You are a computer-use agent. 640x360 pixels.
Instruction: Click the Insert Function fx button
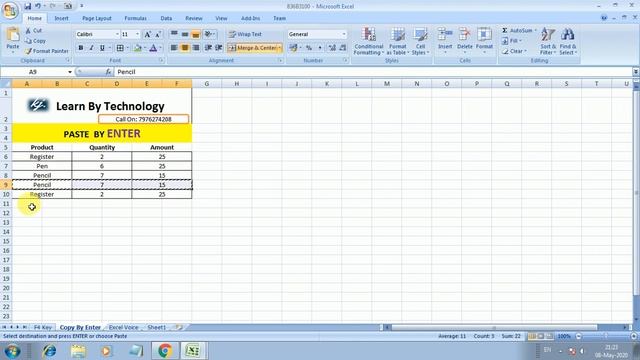click(108, 72)
